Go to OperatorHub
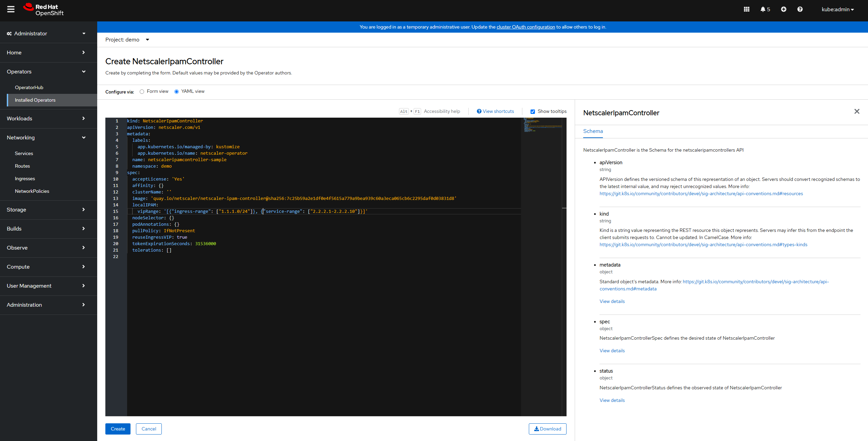868x441 pixels. [x=29, y=87]
